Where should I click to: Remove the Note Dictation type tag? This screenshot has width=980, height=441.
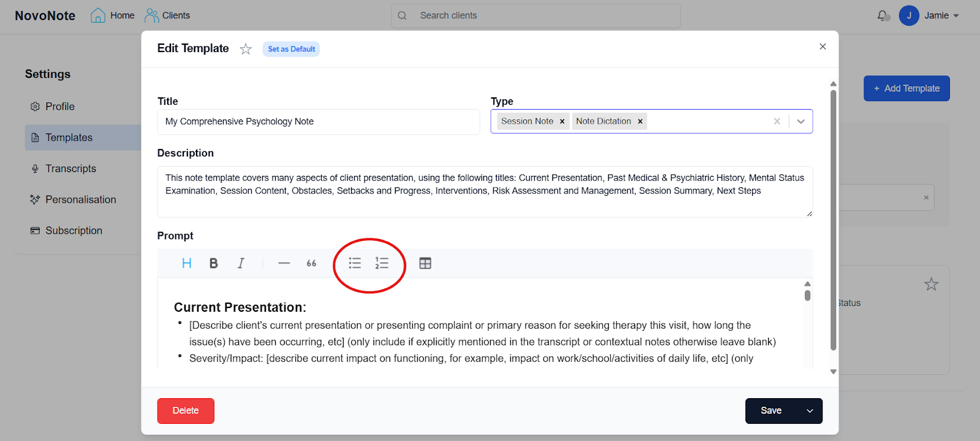[640, 121]
